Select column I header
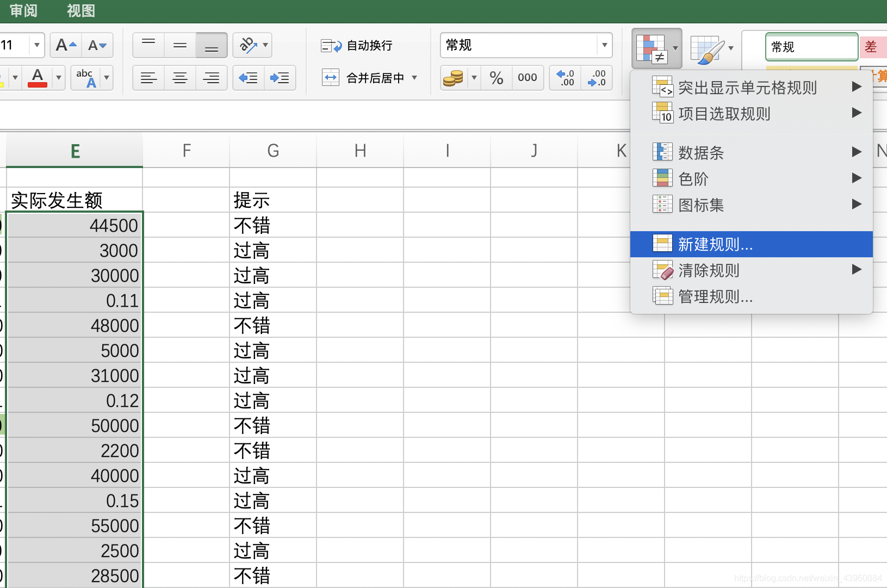Screen dimensions: 887x588 click(447, 151)
